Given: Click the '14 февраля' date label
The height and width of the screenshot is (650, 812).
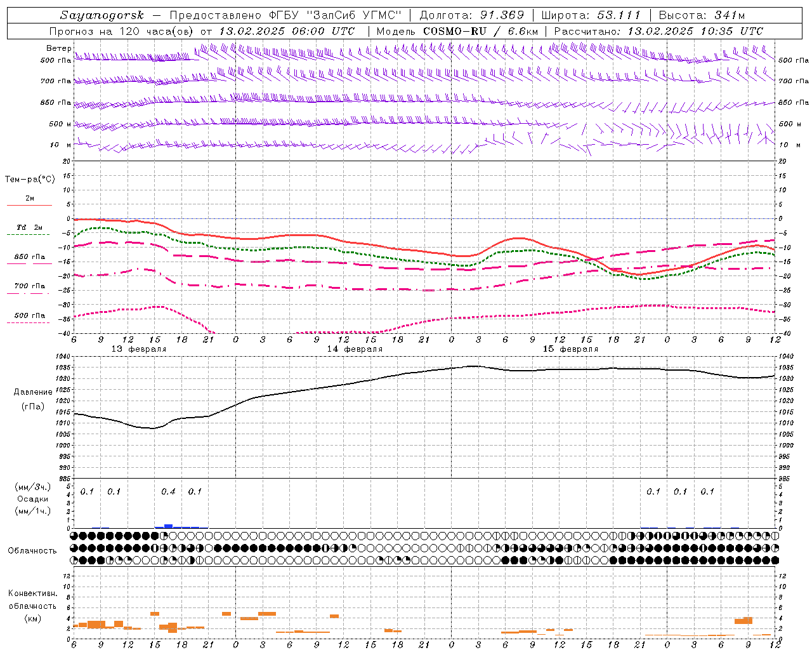Looking at the screenshot, I should tap(355, 349).
